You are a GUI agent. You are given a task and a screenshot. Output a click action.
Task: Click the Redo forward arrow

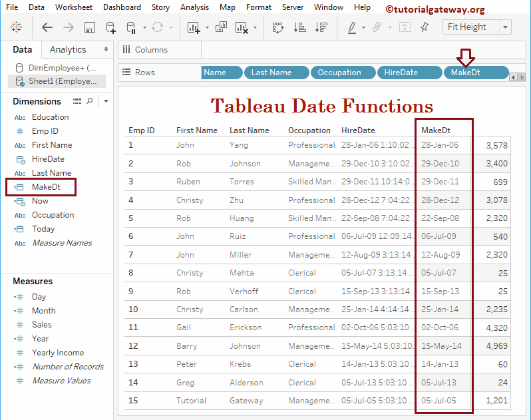tap(69, 27)
